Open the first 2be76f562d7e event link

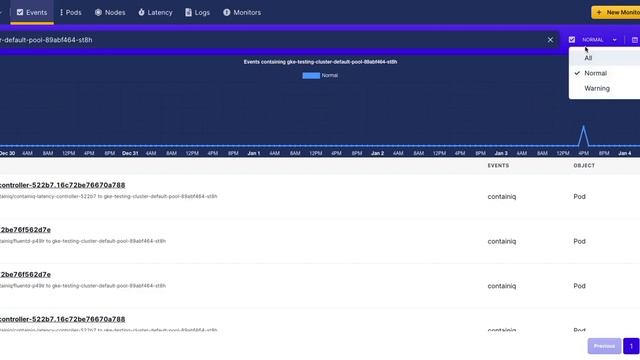coord(25,230)
